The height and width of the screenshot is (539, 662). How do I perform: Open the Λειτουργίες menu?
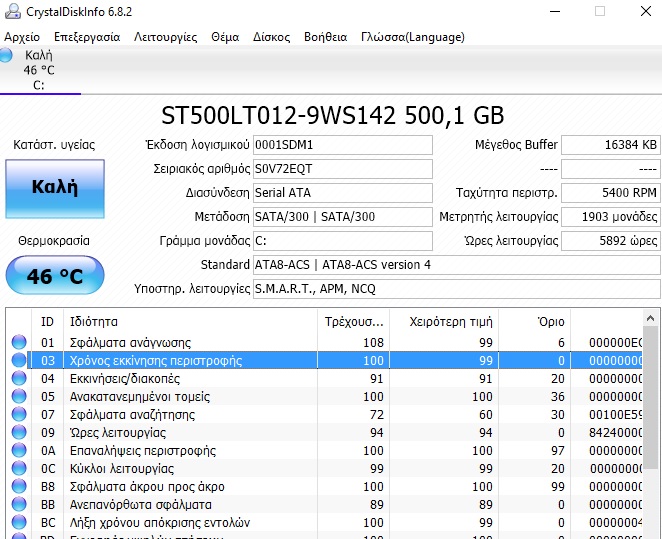166,37
